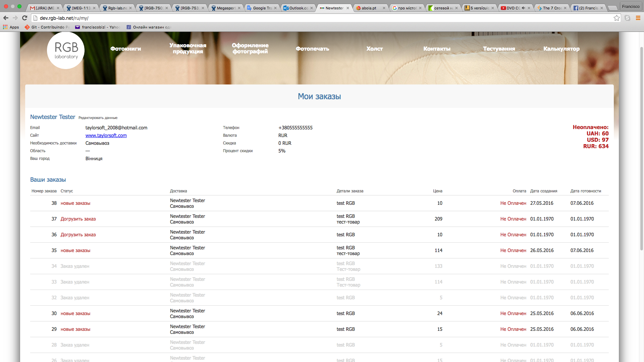The height and width of the screenshot is (362, 644).
Task: Open the Калькулятор menu item
Action: (x=561, y=49)
